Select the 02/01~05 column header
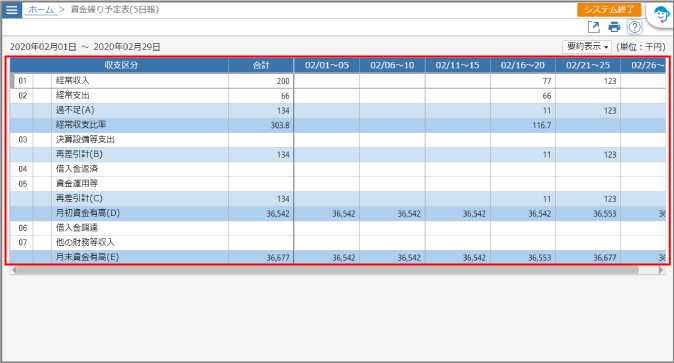The width and height of the screenshot is (674, 363). 327,65
